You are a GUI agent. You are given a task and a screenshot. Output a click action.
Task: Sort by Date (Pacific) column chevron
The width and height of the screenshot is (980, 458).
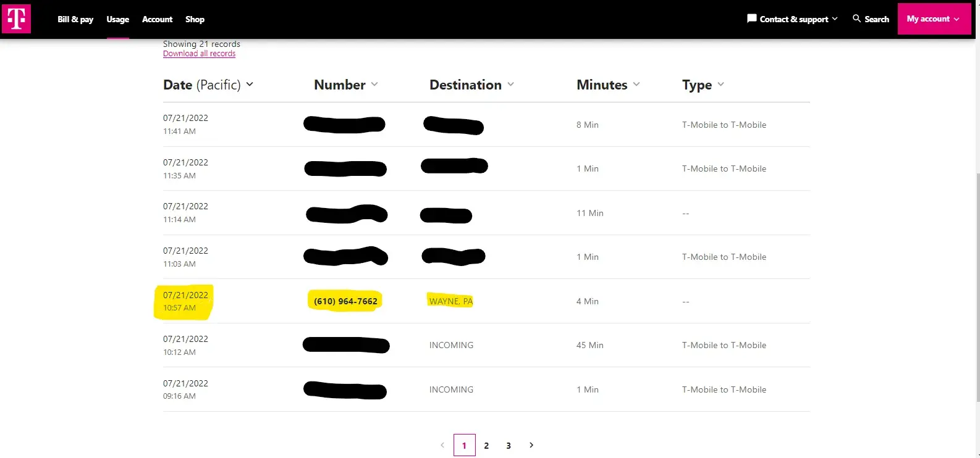(250, 85)
